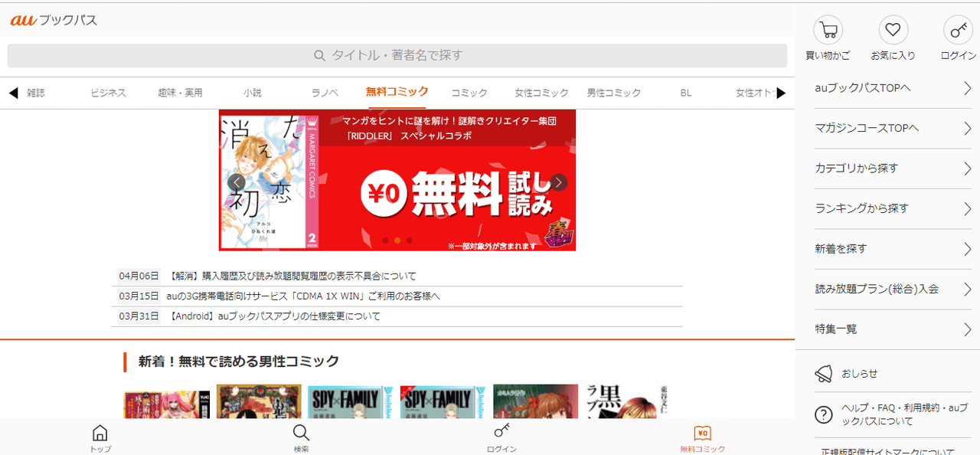The width and height of the screenshot is (980, 455).
Task: Click the key login icon in sidebar
Action: pyautogui.click(x=957, y=31)
